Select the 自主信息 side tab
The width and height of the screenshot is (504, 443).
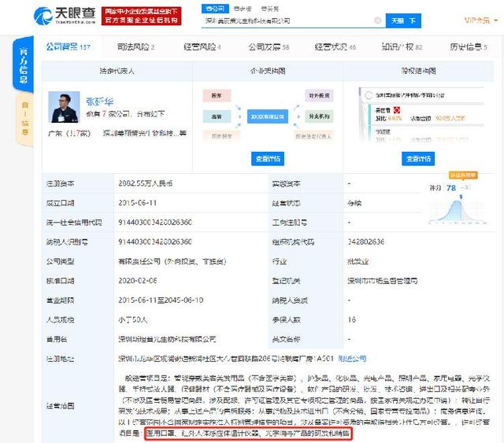24,119
